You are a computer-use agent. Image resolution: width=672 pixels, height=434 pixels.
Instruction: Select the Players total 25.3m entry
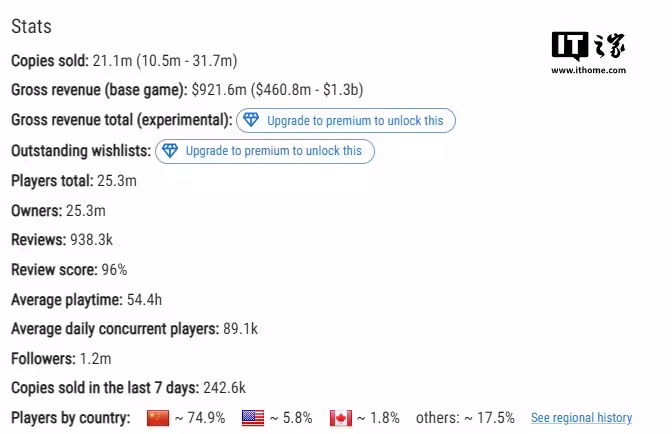[74, 181]
